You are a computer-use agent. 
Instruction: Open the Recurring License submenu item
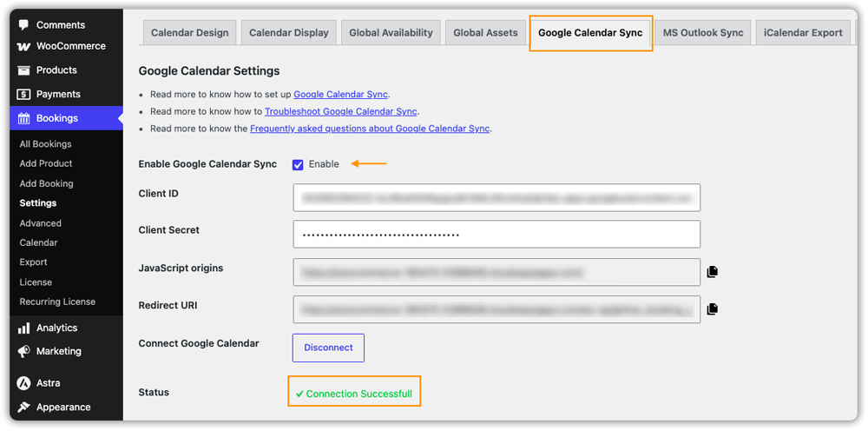coord(57,302)
